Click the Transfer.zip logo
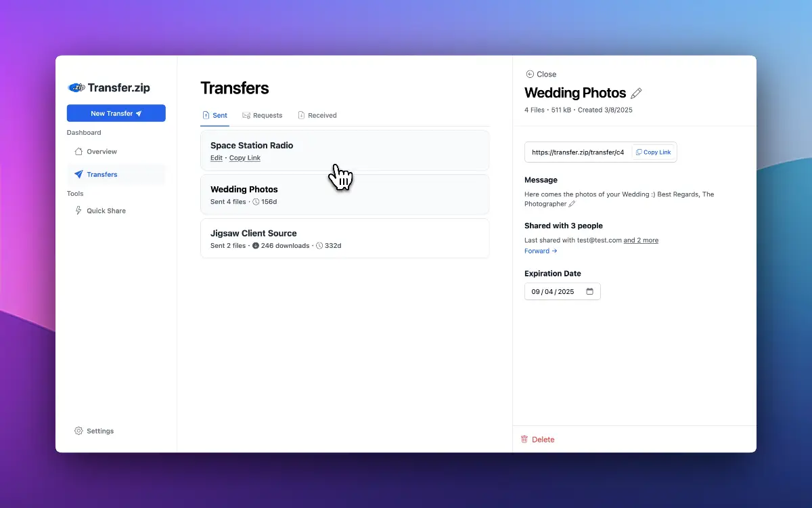The image size is (812, 508). click(x=109, y=87)
